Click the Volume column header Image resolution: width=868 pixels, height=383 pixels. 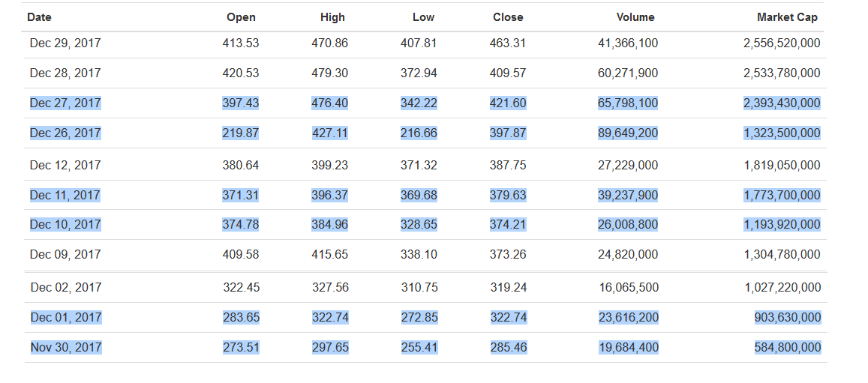(635, 17)
